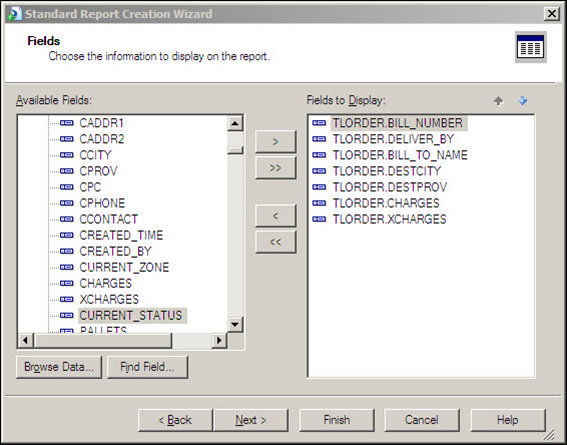The image size is (567, 445).
Task: Move selected field up with arrow icon
Action: [498, 101]
